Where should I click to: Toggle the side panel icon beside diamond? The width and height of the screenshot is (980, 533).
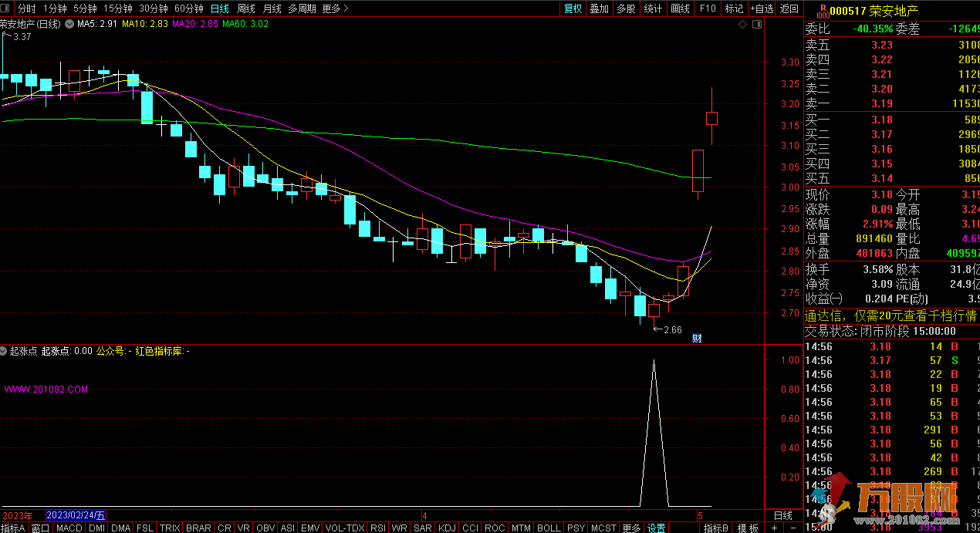coord(758,25)
